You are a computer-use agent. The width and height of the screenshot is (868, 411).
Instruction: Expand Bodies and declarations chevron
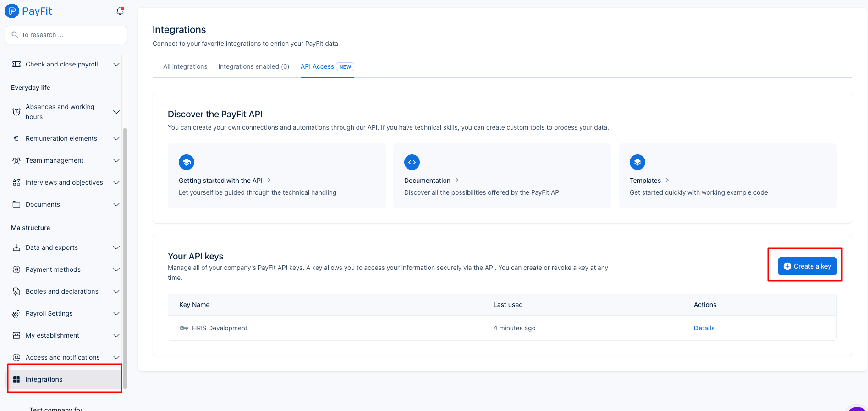[116, 291]
